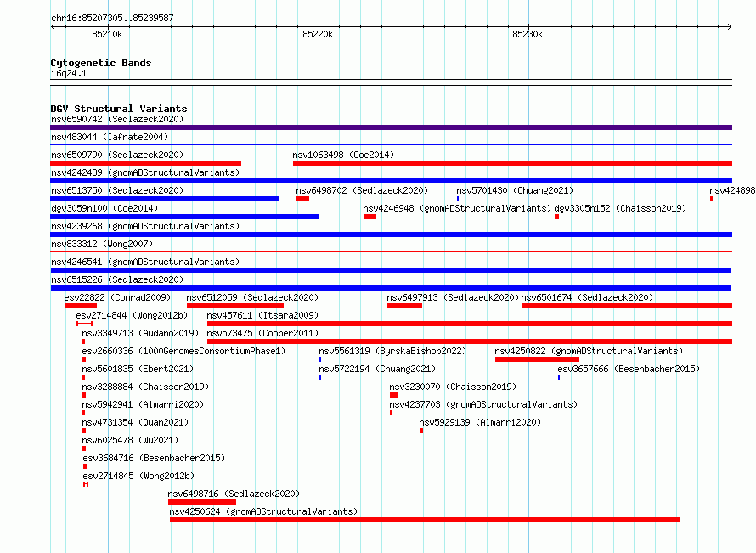
Task: Click the 85220k ruler tick label
Action: pyautogui.click(x=318, y=34)
